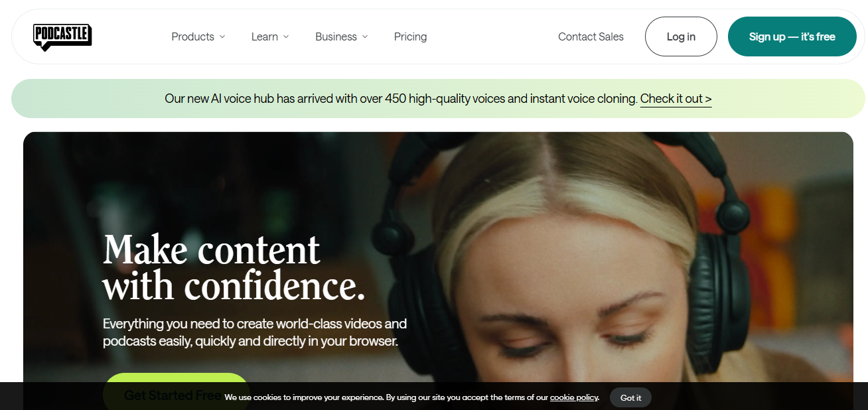Image resolution: width=868 pixels, height=410 pixels.
Task: Click Sign up — it's free button
Action: pyautogui.click(x=792, y=36)
